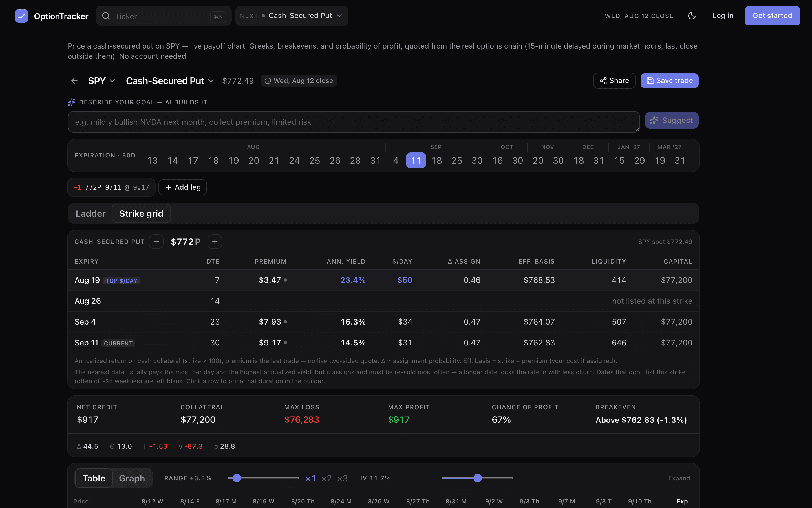
Task: Click the Log in link
Action: pos(723,16)
